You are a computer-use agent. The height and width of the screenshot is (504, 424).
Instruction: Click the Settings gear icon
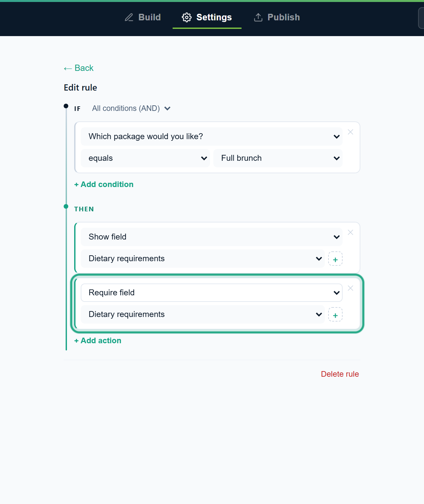pos(187,17)
